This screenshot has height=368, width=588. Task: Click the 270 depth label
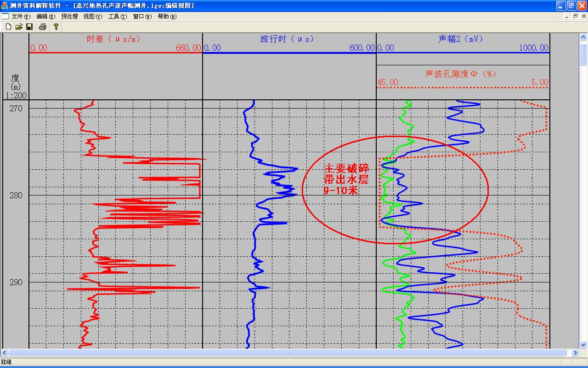pos(16,109)
